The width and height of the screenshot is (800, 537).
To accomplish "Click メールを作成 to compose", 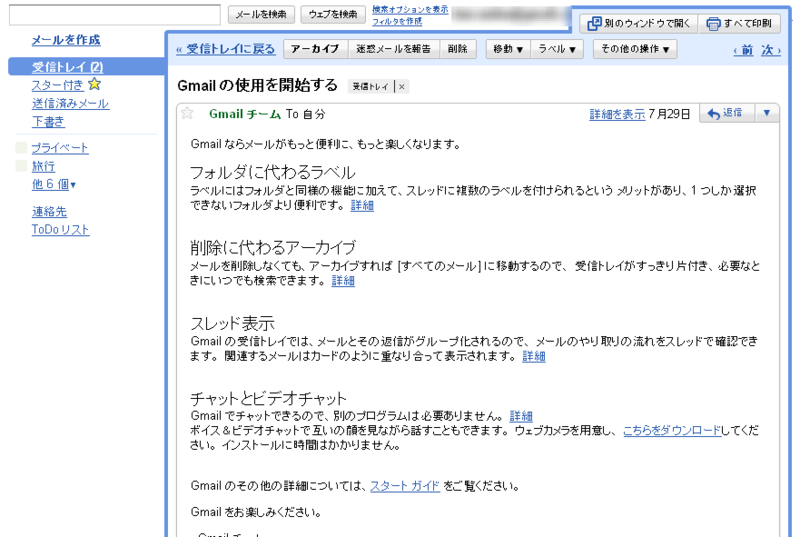I will [66, 40].
